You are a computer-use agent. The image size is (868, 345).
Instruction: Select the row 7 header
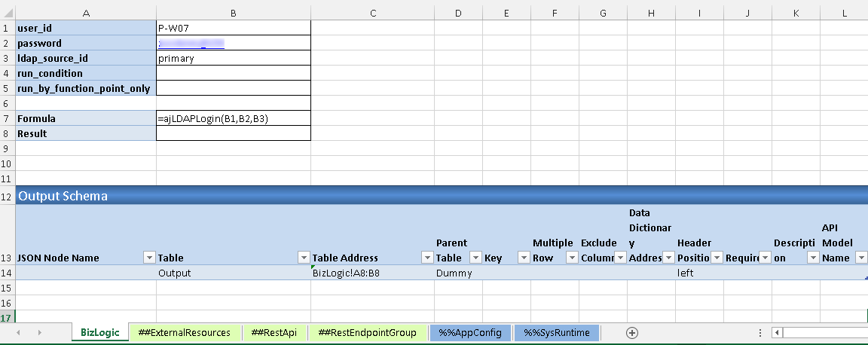click(8, 118)
